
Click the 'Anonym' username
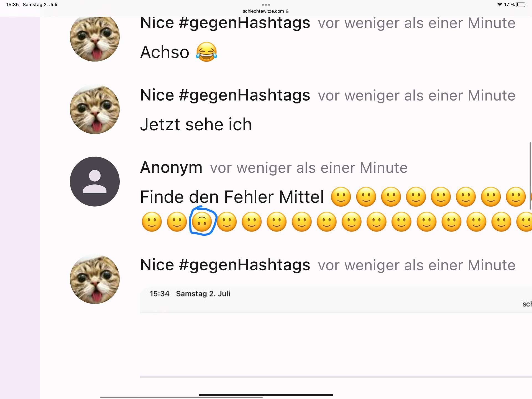[171, 167]
